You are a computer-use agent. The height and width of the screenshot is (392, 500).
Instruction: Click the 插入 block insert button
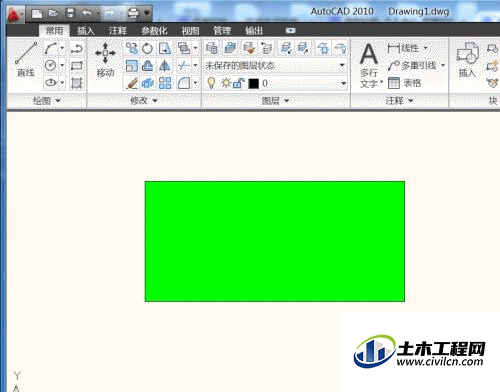click(x=467, y=60)
